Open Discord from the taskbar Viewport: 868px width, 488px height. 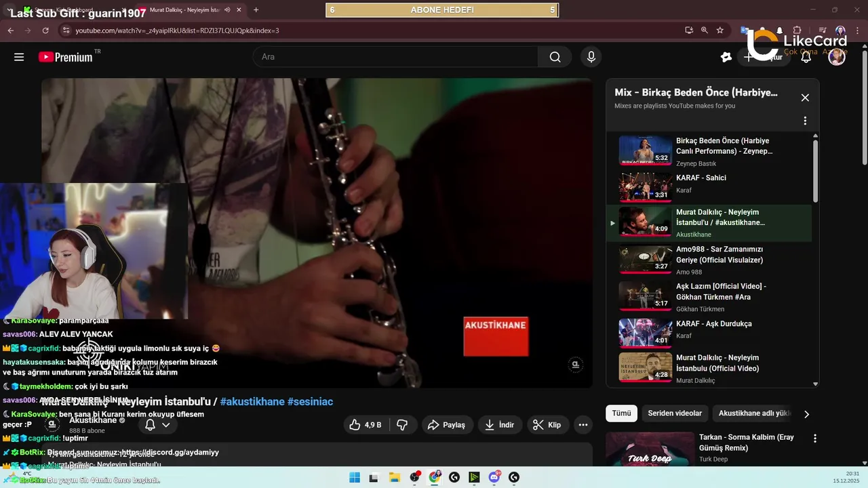coord(494,477)
